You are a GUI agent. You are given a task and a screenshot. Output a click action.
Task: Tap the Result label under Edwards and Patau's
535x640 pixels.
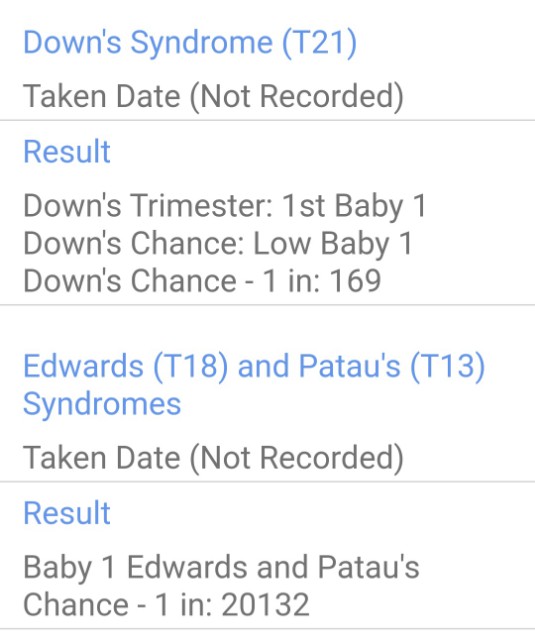tap(67, 513)
